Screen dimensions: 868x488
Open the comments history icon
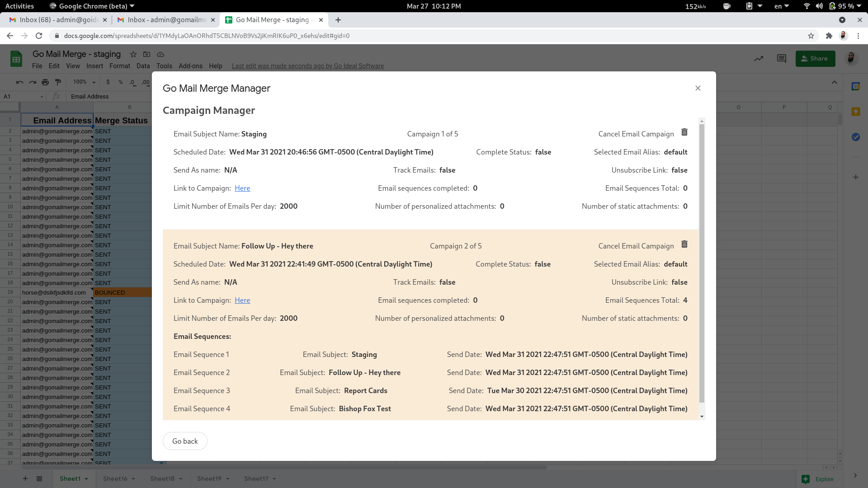pos(781,59)
